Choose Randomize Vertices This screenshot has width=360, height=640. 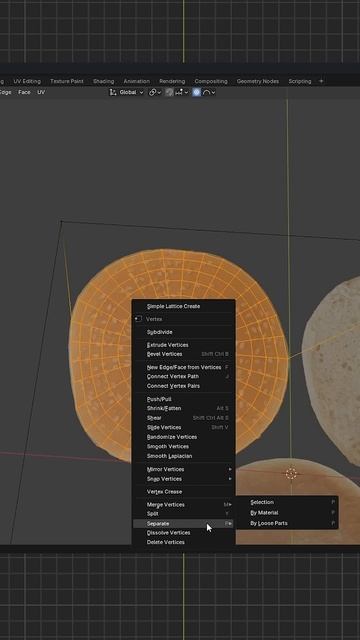pyautogui.click(x=183, y=437)
